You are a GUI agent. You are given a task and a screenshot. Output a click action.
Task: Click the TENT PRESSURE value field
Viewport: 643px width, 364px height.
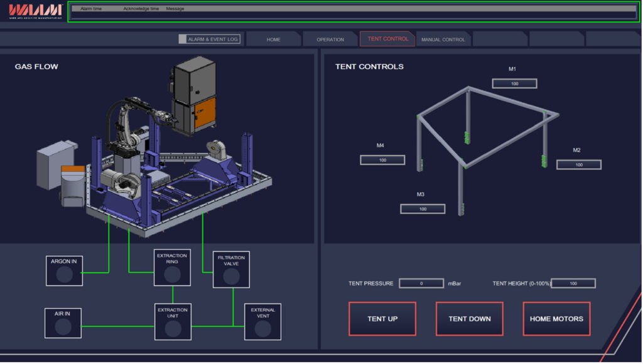[x=421, y=283]
